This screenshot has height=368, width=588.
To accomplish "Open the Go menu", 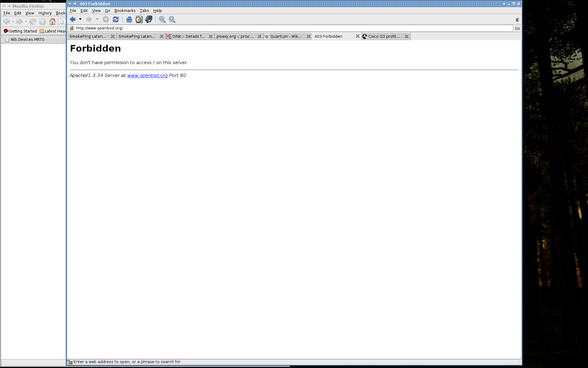I will pos(107,11).
